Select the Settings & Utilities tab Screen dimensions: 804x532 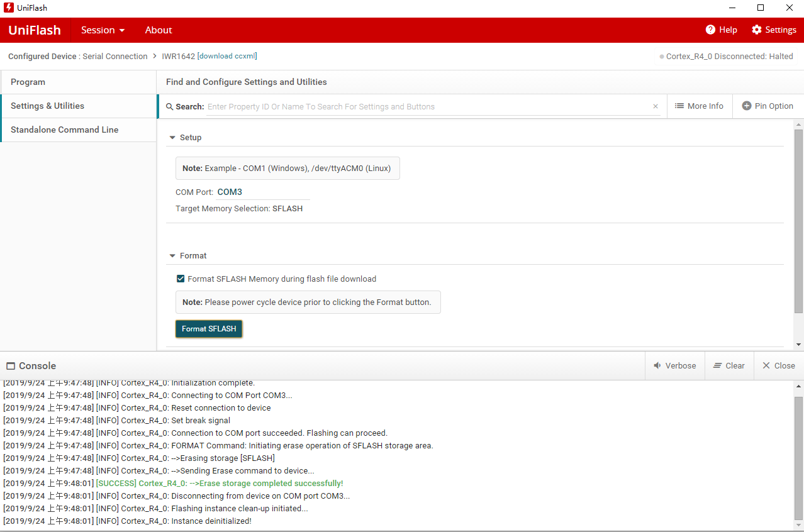[78, 106]
